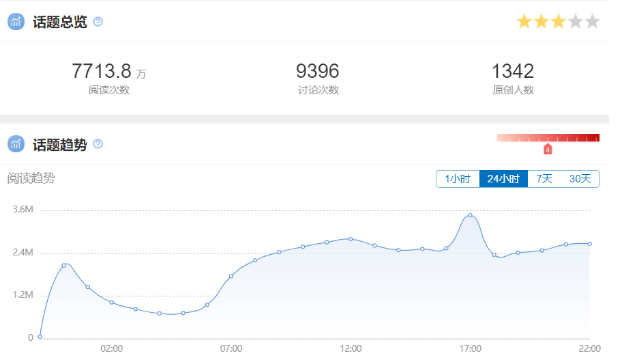Screen dimensions: 620x361
Task: Click the 话题趋势 chart icon
Action: (x=16, y=144)
